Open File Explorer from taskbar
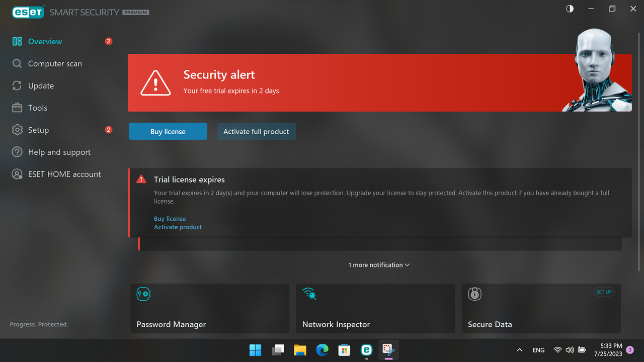 (300, 350)
